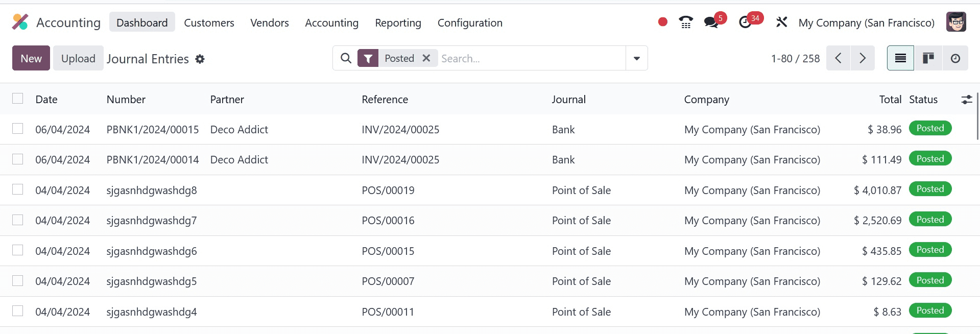This screenshot has width=980, height=334.
Task: Click the POS/00011 reference cell
Action: tap(388, 312)
